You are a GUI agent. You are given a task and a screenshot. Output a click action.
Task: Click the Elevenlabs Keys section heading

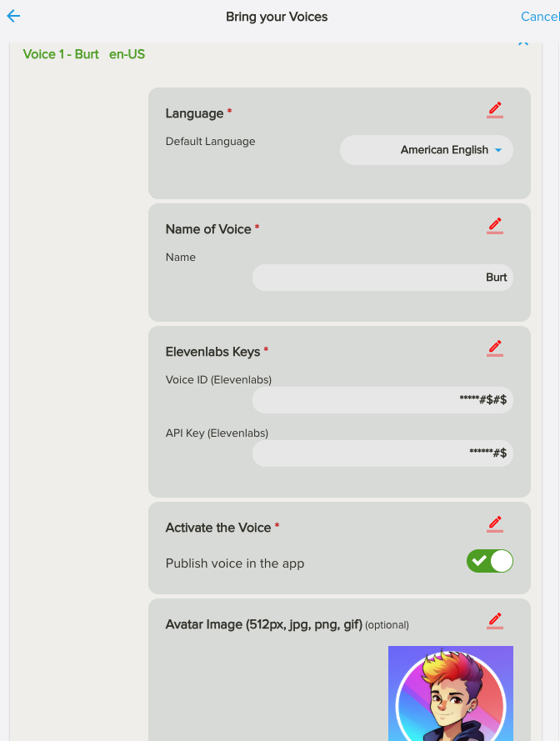[212, 352]
